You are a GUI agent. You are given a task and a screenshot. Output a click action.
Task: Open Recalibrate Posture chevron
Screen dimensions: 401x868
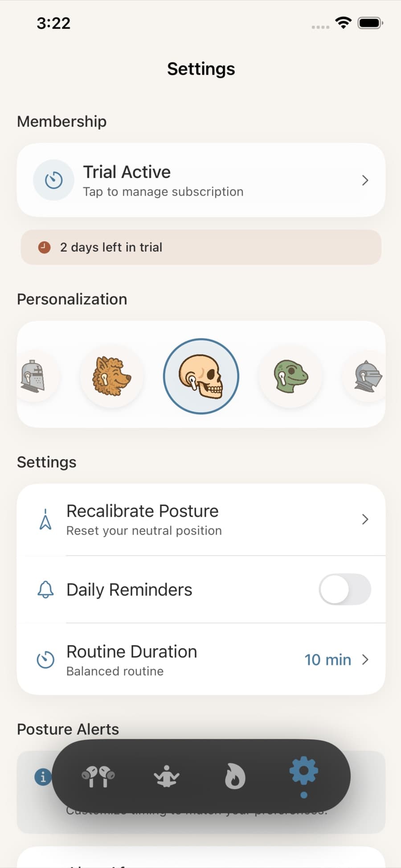365,520
